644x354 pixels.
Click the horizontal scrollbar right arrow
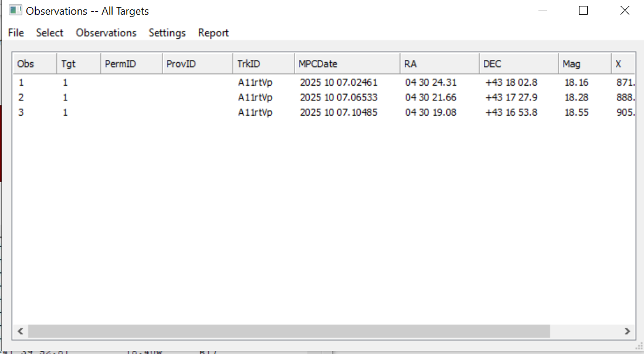point(627,331)
